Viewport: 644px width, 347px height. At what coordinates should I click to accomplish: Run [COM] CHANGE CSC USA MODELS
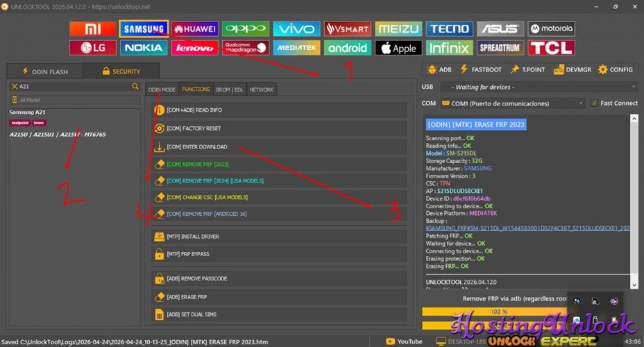[279, 198]
